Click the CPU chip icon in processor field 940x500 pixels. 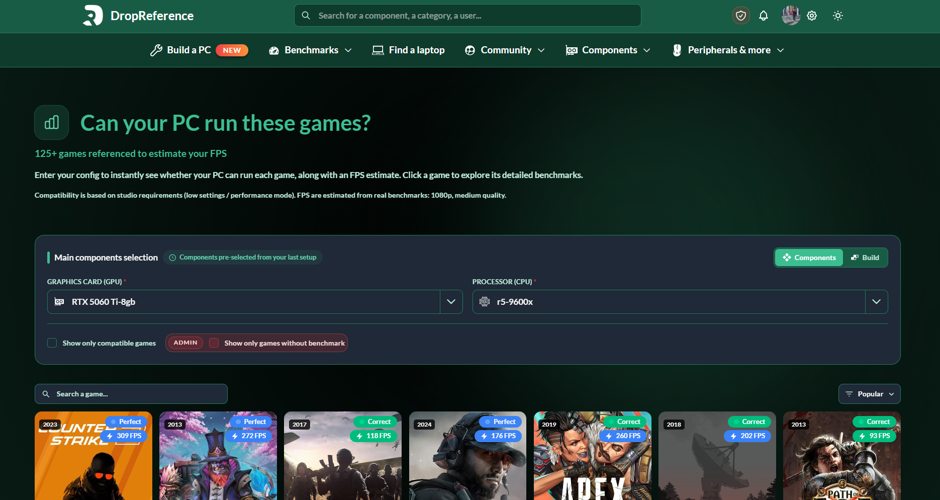tap(484, 302)
